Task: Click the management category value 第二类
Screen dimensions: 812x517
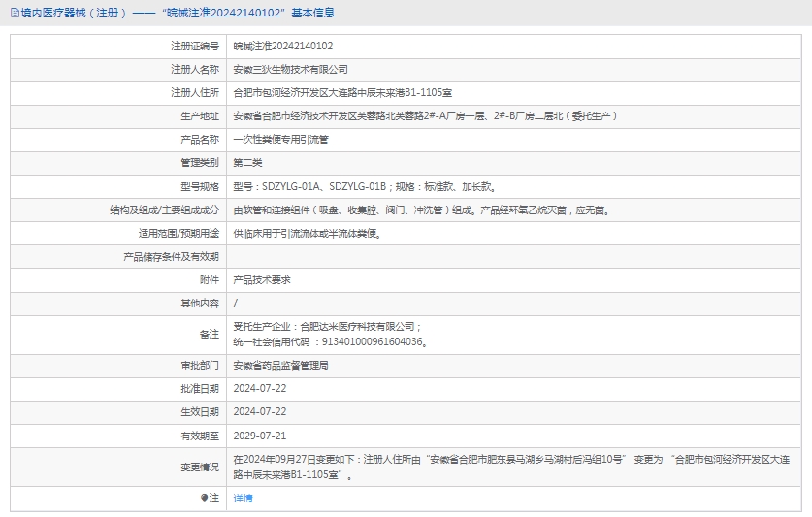Action: [x=247, y=162]
